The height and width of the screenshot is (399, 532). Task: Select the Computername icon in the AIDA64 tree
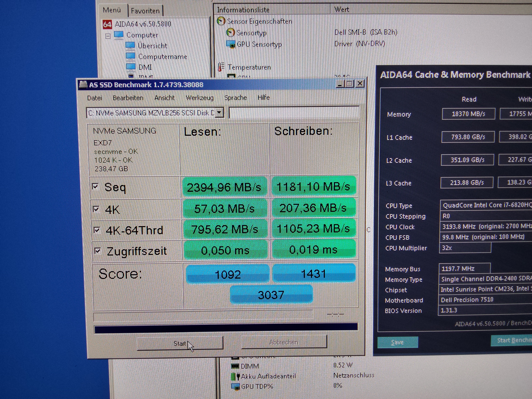(x=131, y=57)
